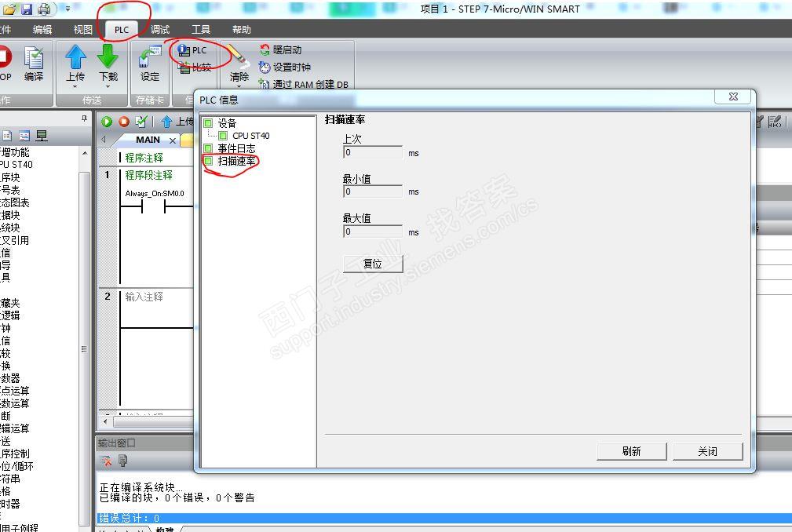Trigger 暖启动 warm start
792x532 pixels.
[281, 50]
